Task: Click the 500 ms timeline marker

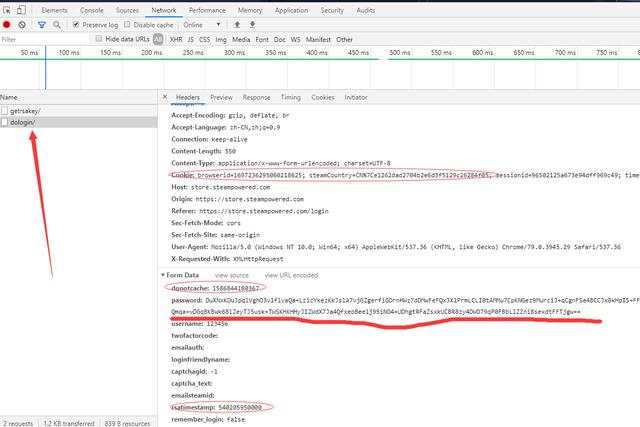Action: click(400, 52)
